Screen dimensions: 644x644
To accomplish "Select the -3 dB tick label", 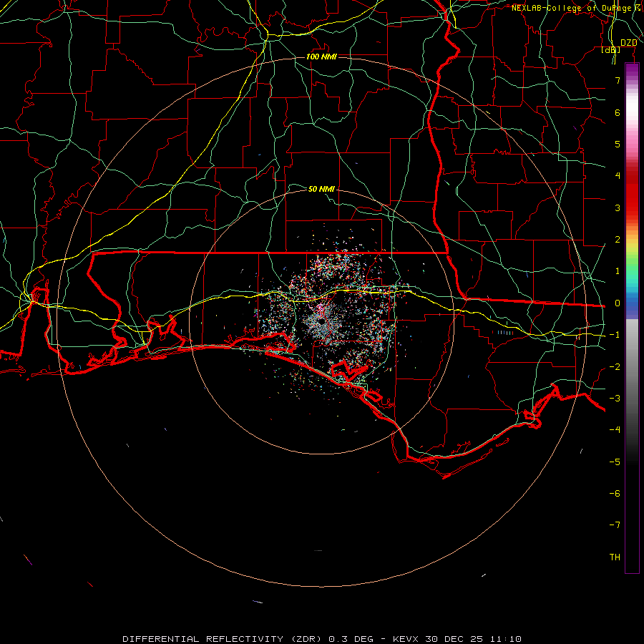I will pyautogui.click(x=615, y=399).
